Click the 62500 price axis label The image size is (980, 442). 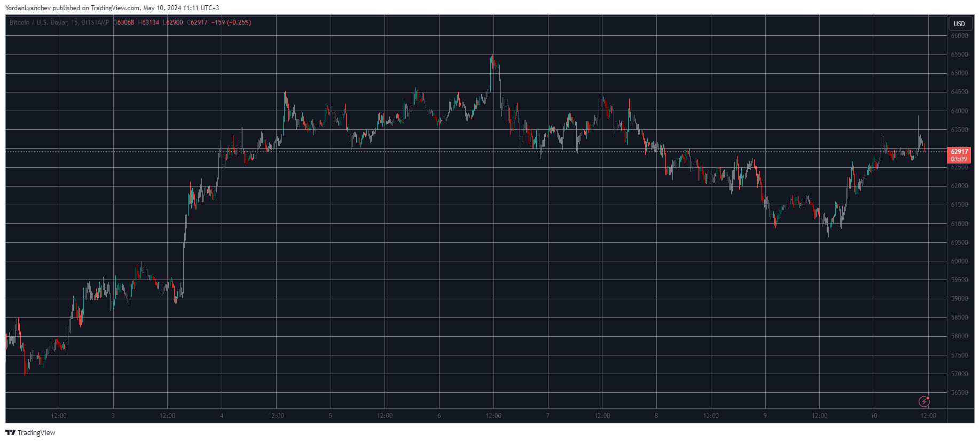[x=959, y=167]
